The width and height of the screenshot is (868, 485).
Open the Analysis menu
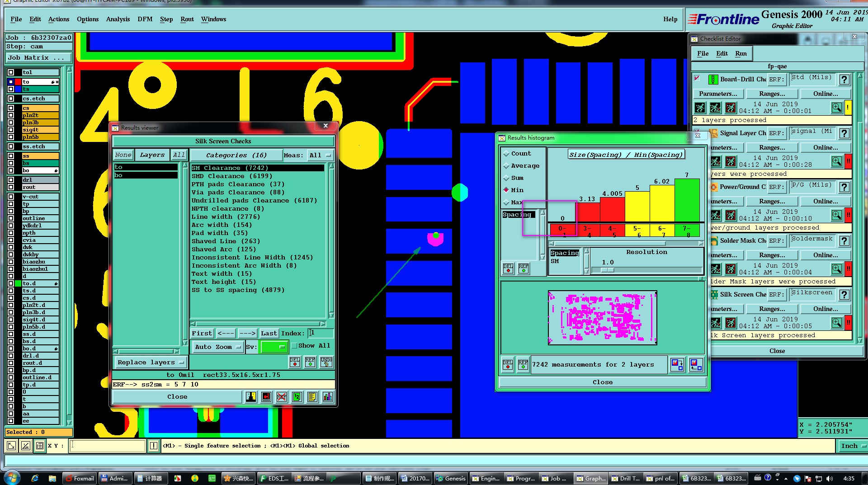point(118,19)
